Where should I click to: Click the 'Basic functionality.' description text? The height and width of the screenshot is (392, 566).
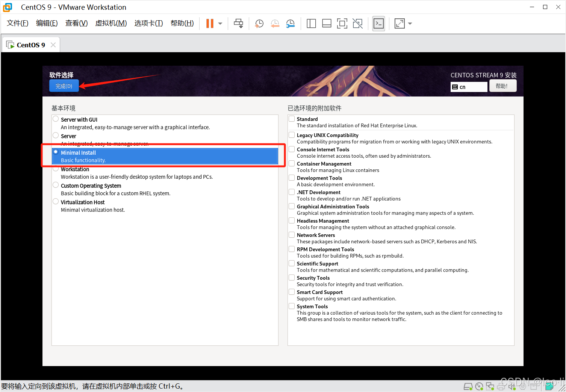83,160
